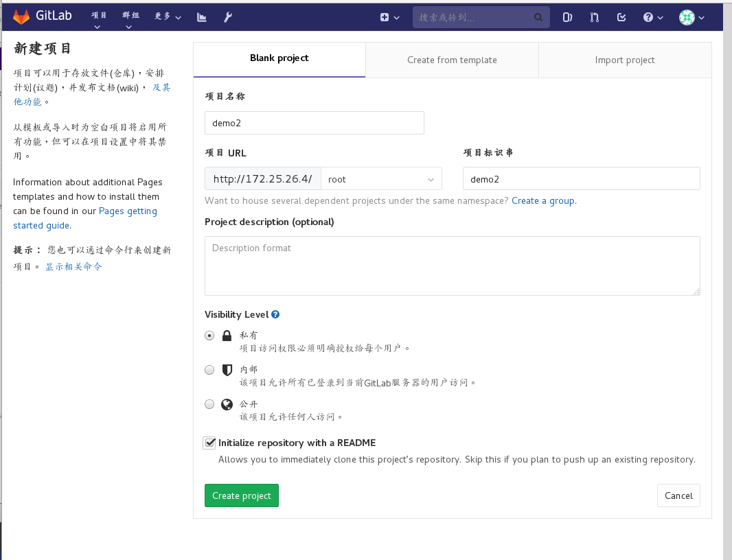Viewport: 732px width, 560px height.
Task: Switch to Create from template tab
Action: (452, 60)
